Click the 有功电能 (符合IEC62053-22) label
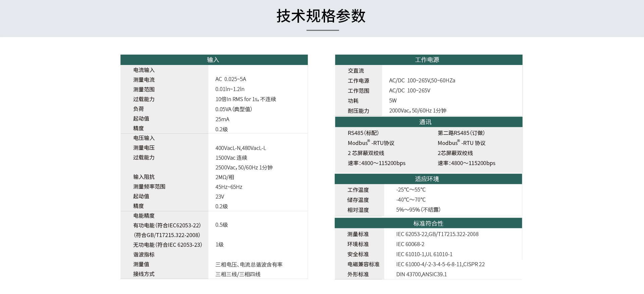The width and height of the screenshot is (644, 294). (x=167, y=225)
